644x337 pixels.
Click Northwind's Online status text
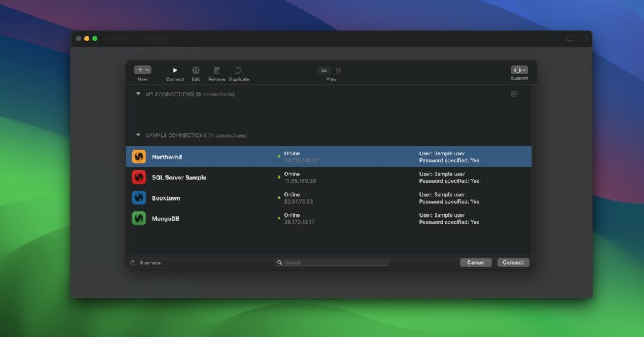tap(292, 153)
